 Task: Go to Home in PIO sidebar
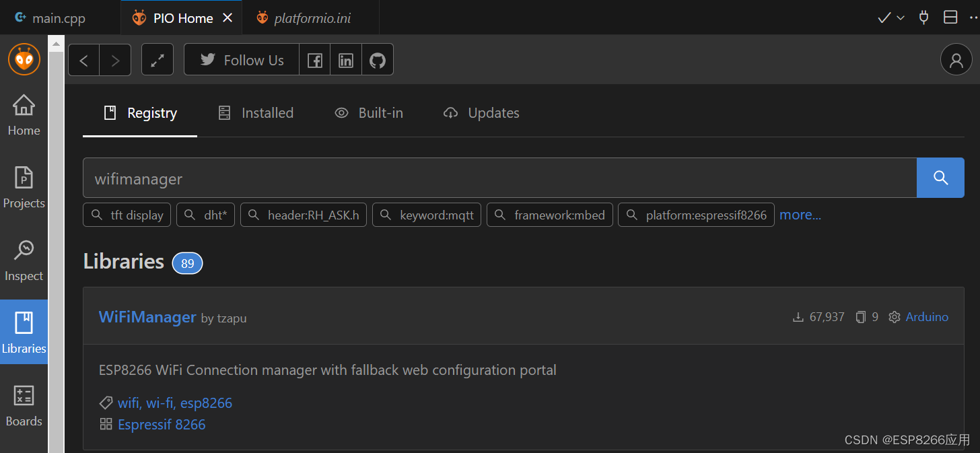coord(24,115)
